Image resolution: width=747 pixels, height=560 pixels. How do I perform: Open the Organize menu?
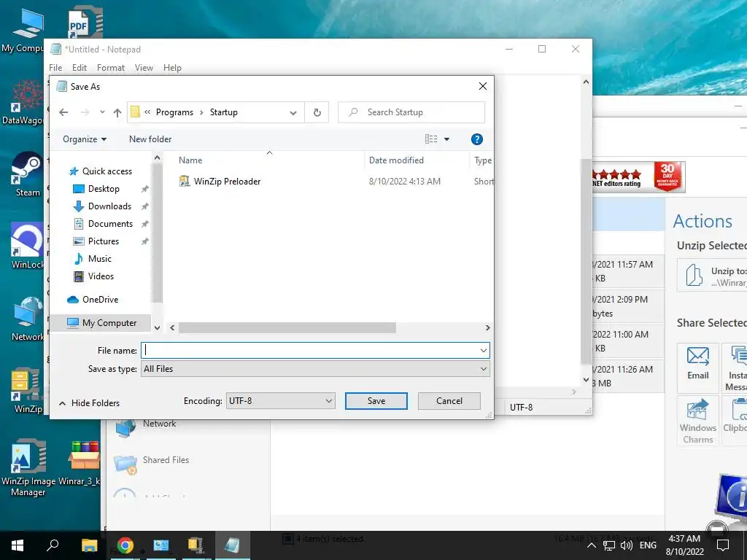[85, 139]
